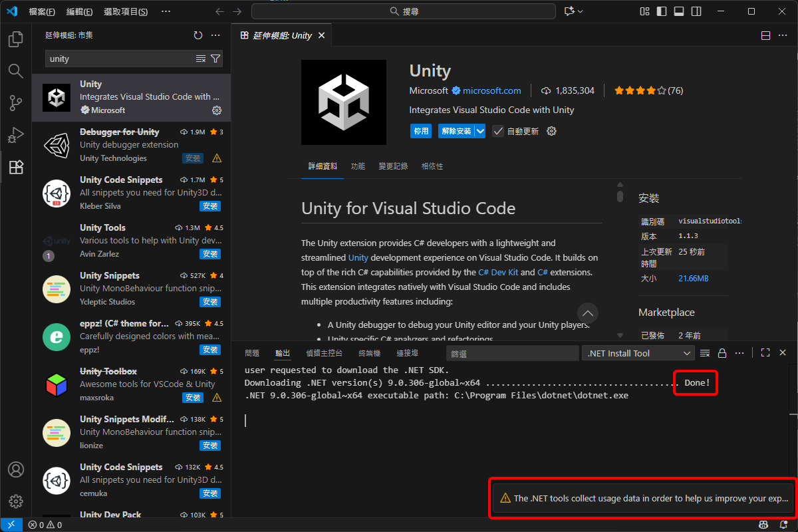Click the filter extensions funnel icon
Image resolution: width=798 pixels, height=532 pixels.
(215, 59)
